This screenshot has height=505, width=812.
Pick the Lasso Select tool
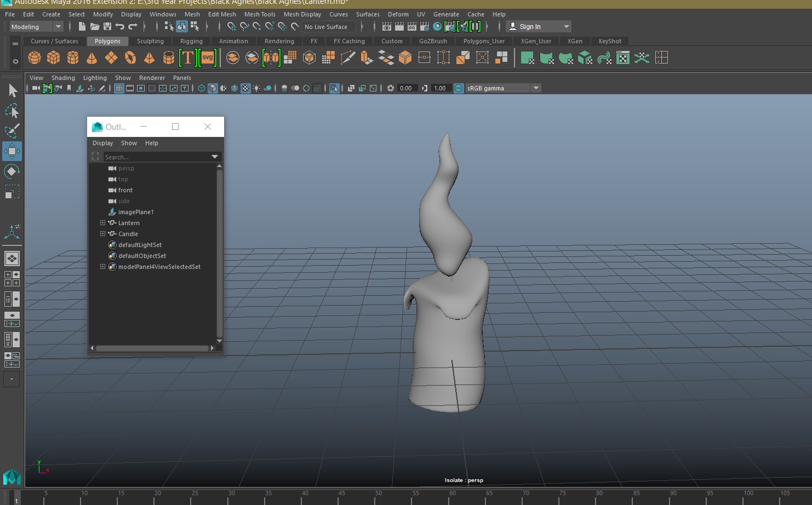[x=12, y=111]
